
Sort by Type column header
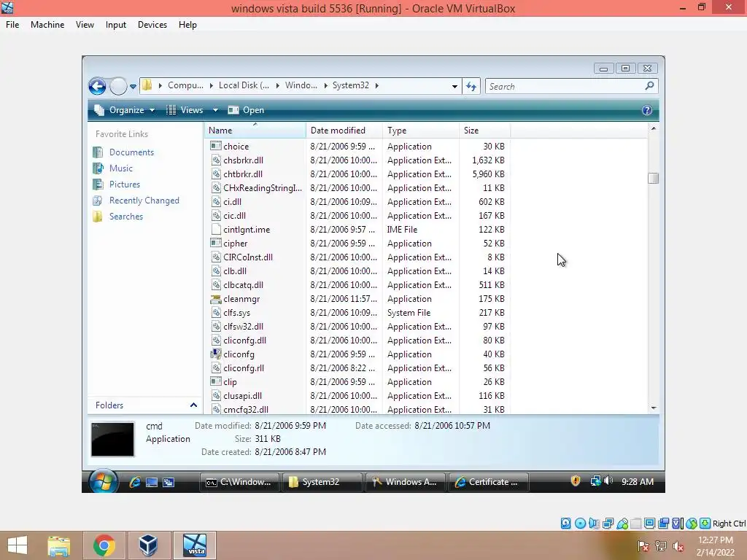point(421,131)
